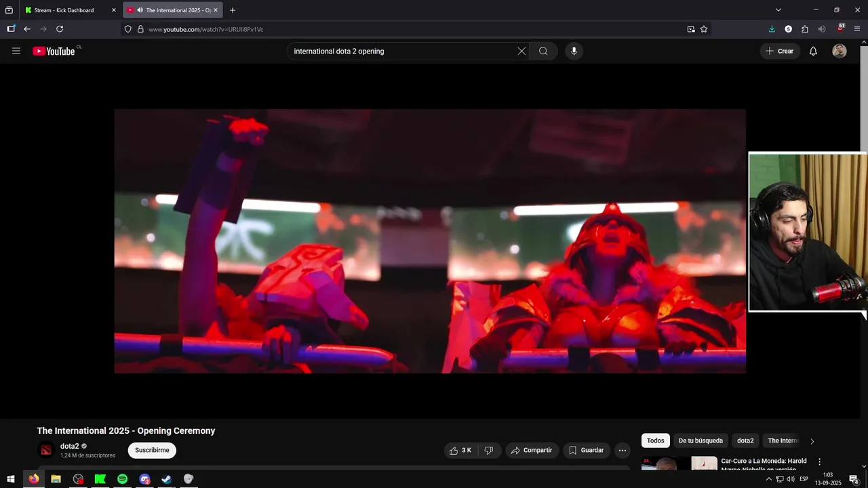
Task: Open the YouTube account avatar menu
Action: point(840,51)
